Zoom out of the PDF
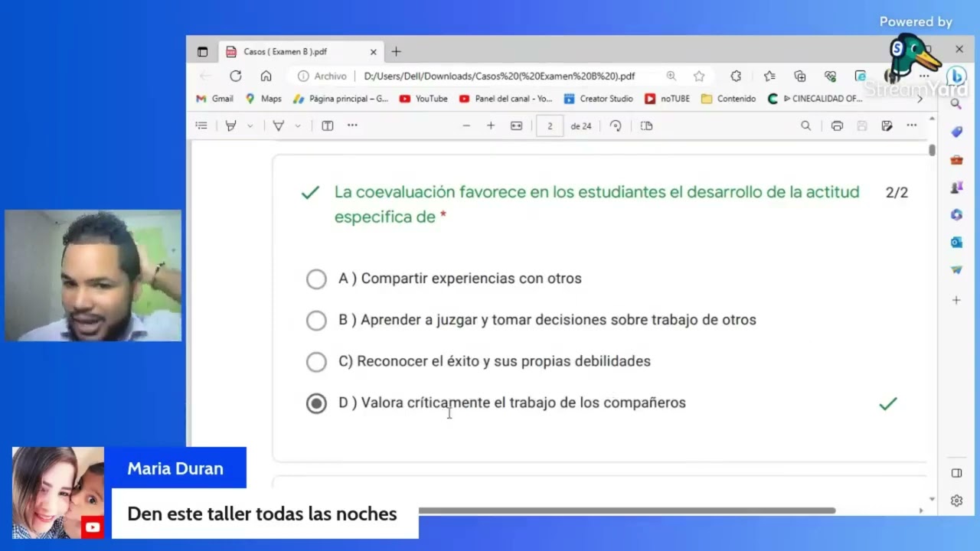Screen dimensions: 980x551 [466, 126]
